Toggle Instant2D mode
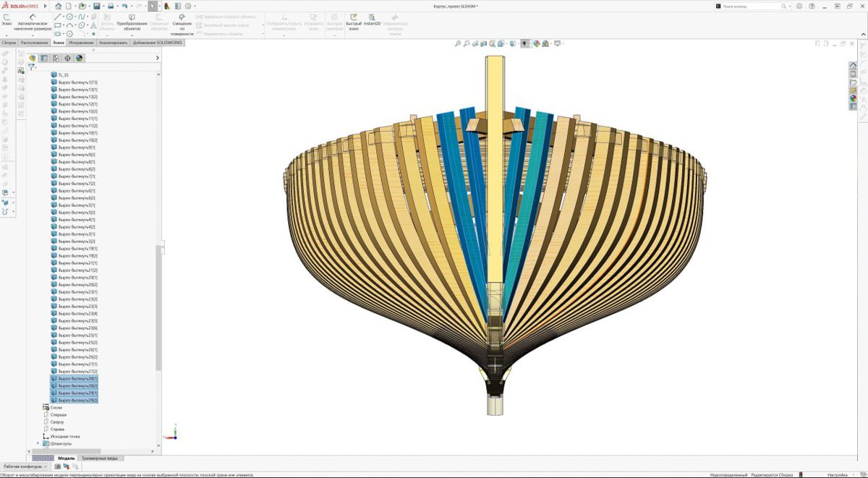The height and width of the screenshot is (478, 868). point(373,20)
